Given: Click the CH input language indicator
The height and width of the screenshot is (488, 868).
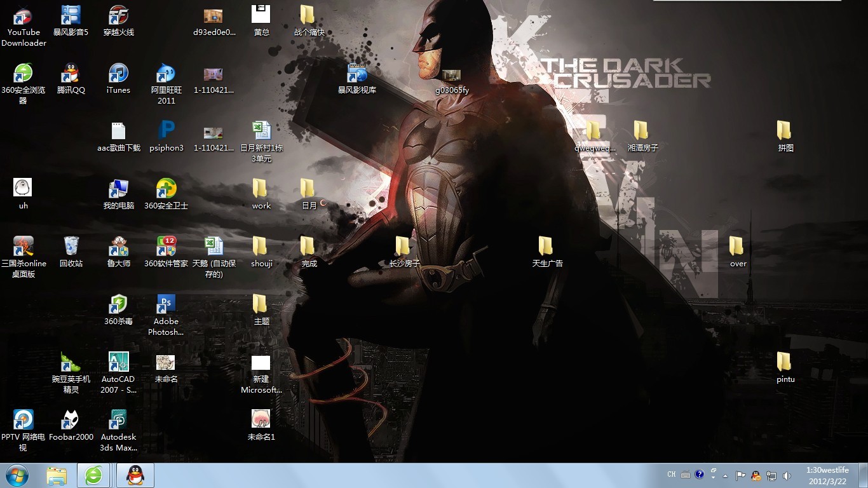Looking at the screenshot, I should point(672,475).
